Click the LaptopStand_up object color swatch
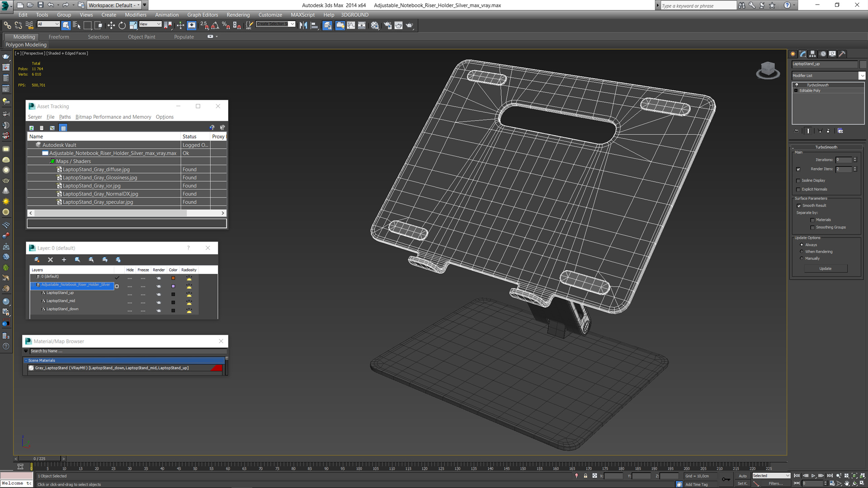 [x=173, y=294]
